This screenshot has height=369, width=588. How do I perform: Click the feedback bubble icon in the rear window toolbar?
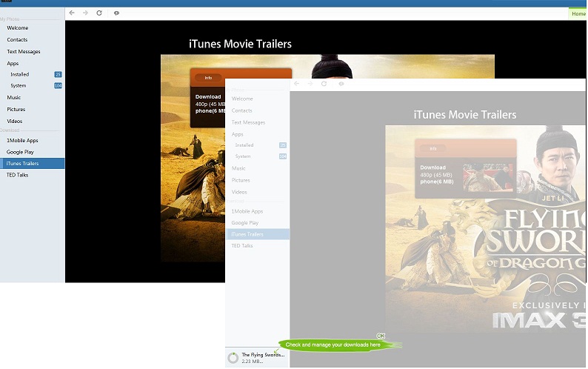116,13
